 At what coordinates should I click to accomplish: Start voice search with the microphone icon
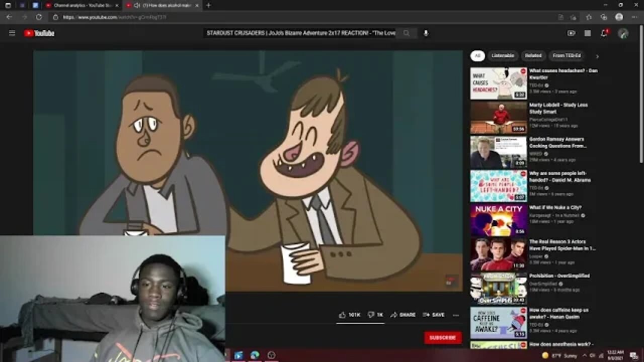[x=426, y=33]
